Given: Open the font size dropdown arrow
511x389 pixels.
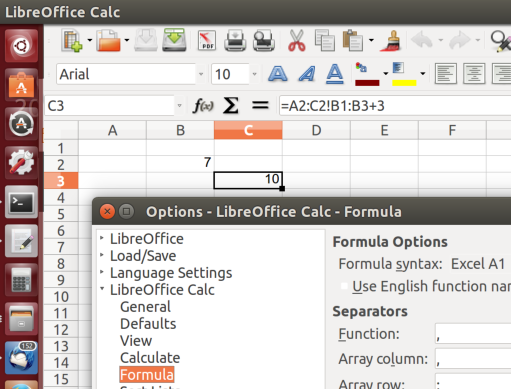Looking at the screenshot, I should tap(254, 74).
